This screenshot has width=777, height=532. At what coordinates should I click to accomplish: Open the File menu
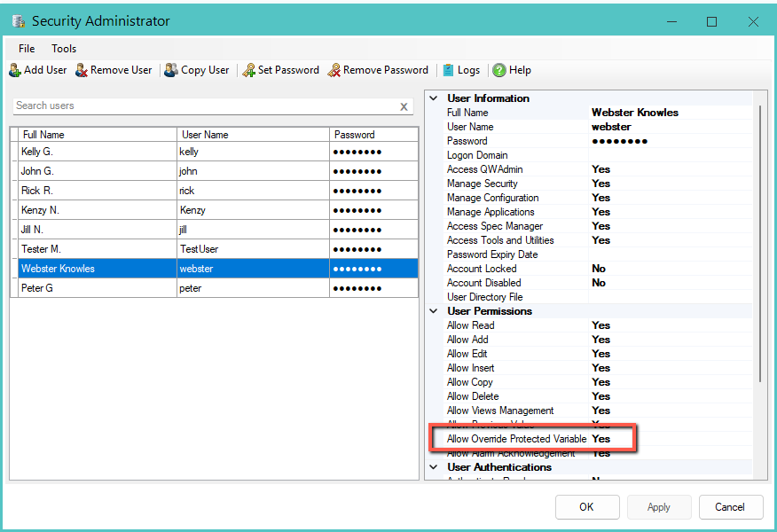27,49
